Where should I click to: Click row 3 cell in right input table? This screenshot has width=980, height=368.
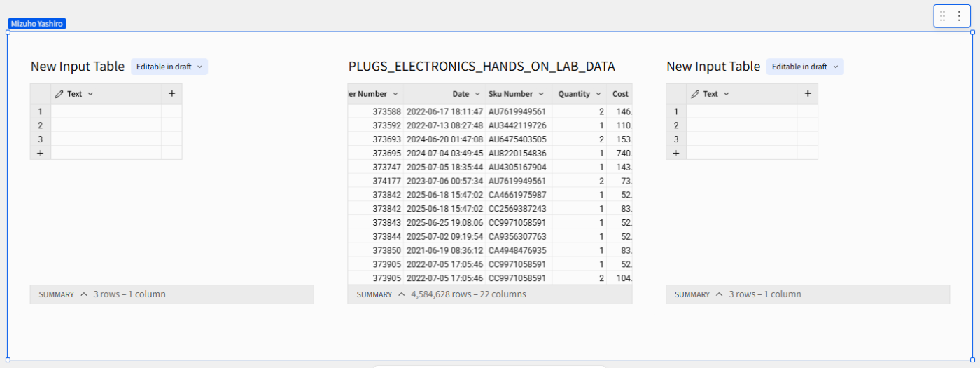click(741, 139)
